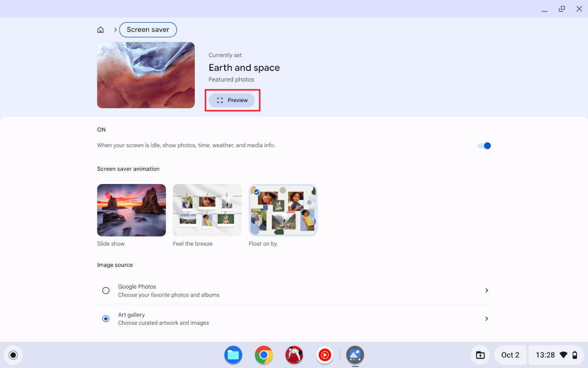The height and width of the screenshot is (368, 588).
Task: Click the Earth and space title
Action: (244, 68)
